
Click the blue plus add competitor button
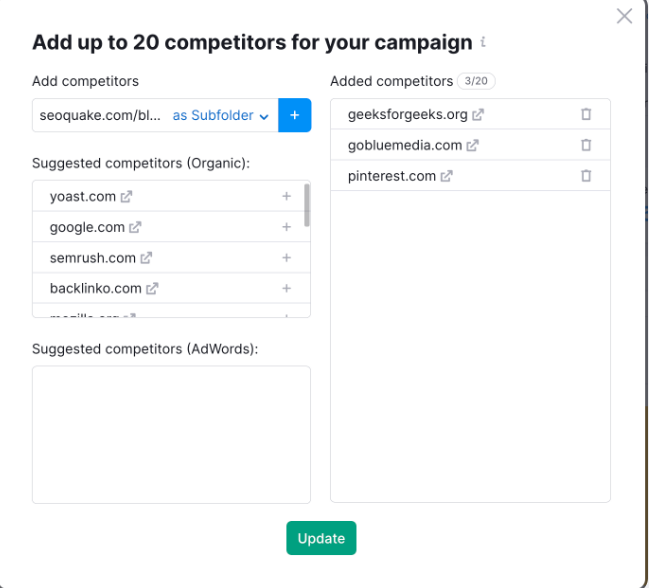295,115
